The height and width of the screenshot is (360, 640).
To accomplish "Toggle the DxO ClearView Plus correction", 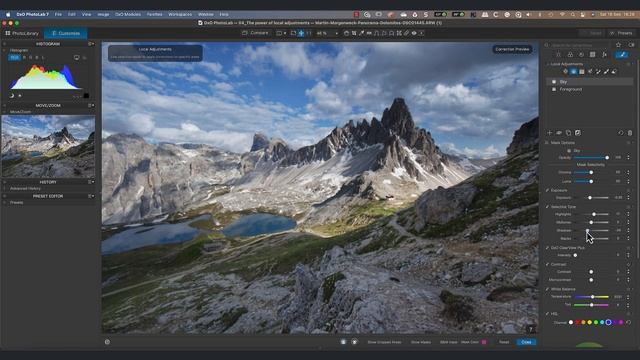I will pos(547,248).
